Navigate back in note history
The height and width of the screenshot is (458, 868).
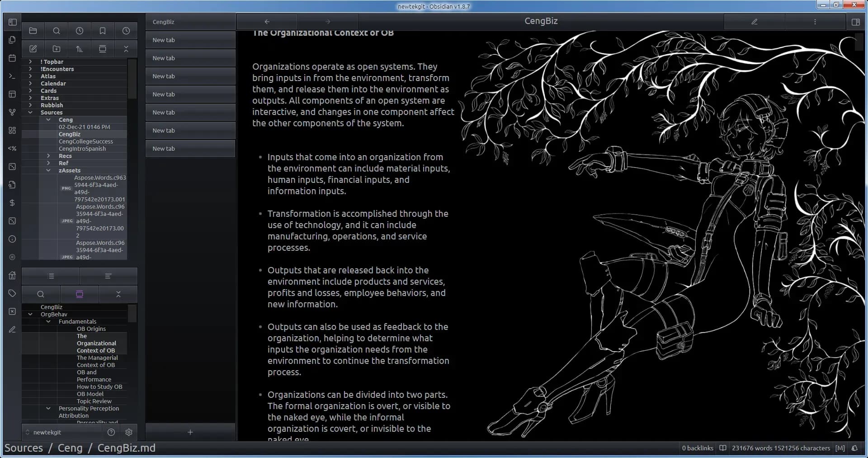point(267,22)
